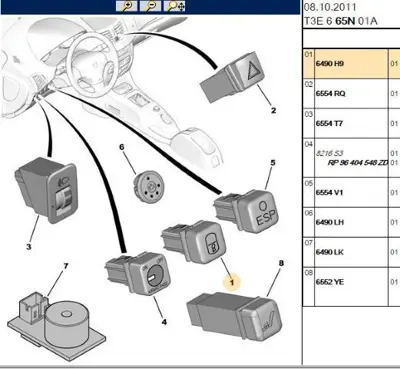
Task: Select row index 05 in parts table
Action: click(309, 183)
